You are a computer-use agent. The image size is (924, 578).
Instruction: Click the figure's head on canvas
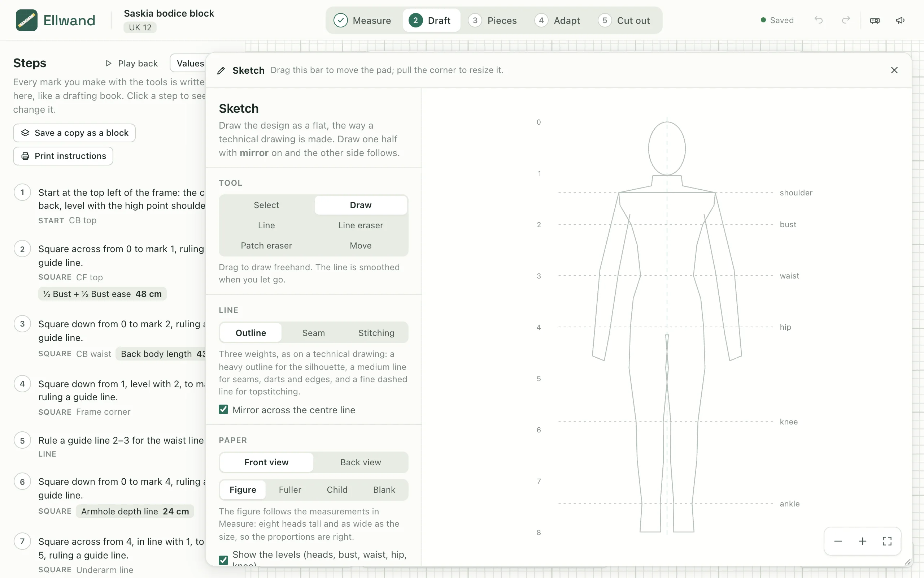[x=667, y=149]
